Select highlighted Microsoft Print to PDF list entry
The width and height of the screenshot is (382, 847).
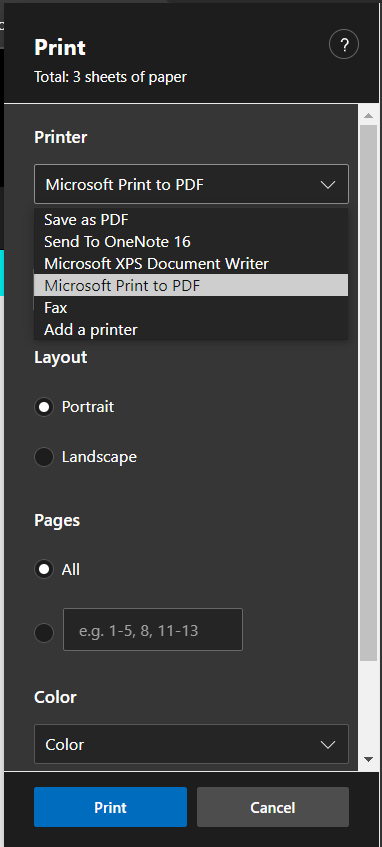click(191, 285)
